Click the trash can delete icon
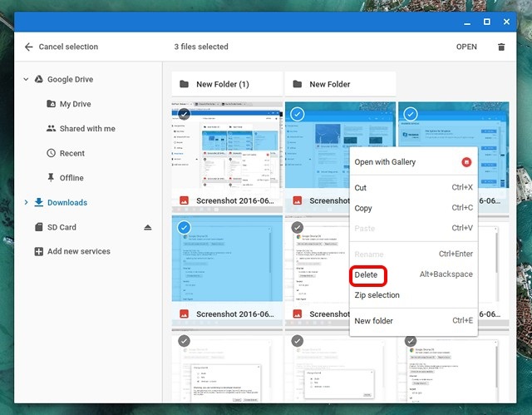This screenshot has height=415, width=532. [x=501, y=47]
